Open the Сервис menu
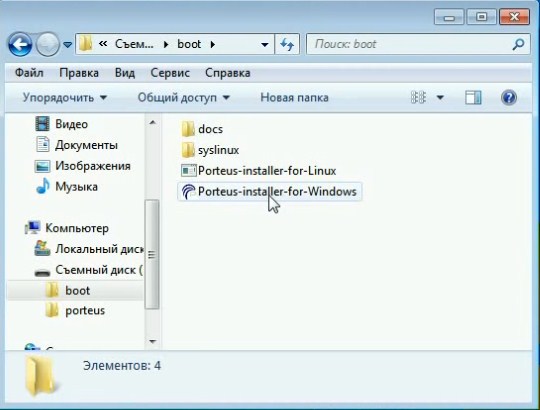The image size is (540, 410). pos(170,73)
